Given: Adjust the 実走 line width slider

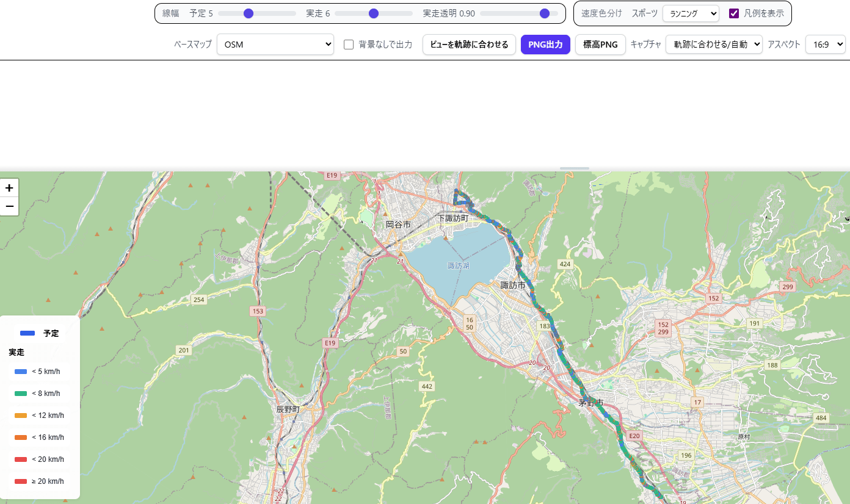Looking at the screenshot, I should 374,13.
